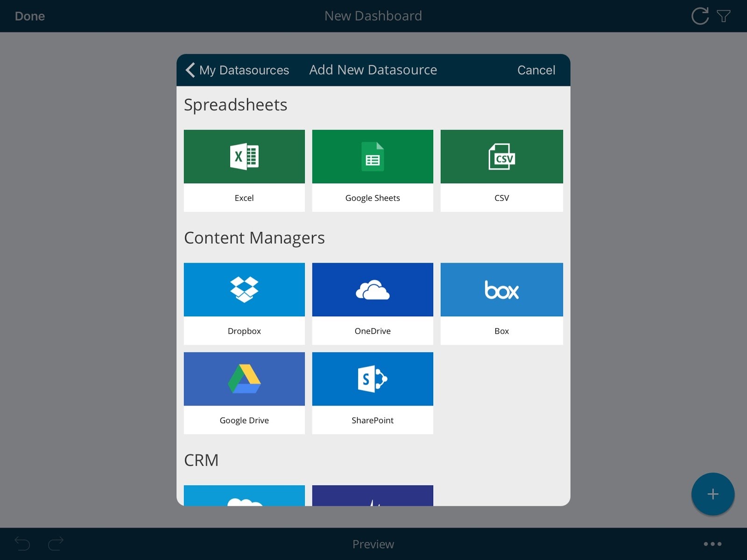Open the three-dot more options menu
The width and height of the screenshot is (747, 560).
712,544
